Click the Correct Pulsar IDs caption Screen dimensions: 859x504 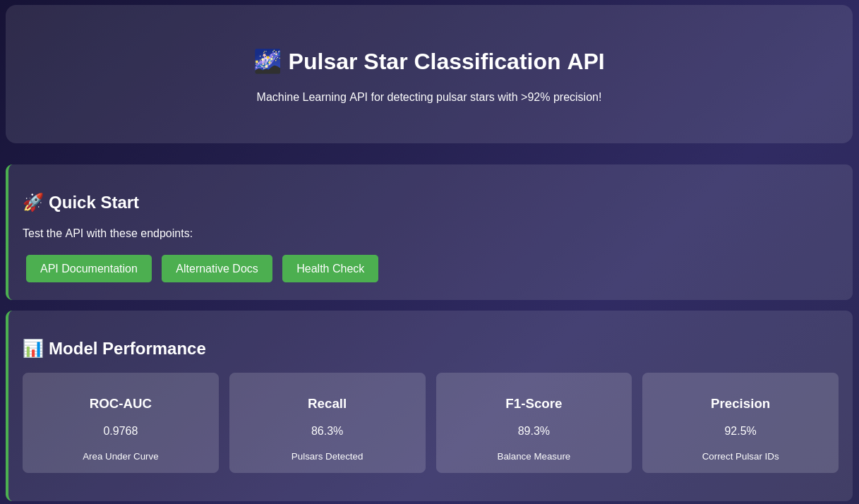[740, 457]
